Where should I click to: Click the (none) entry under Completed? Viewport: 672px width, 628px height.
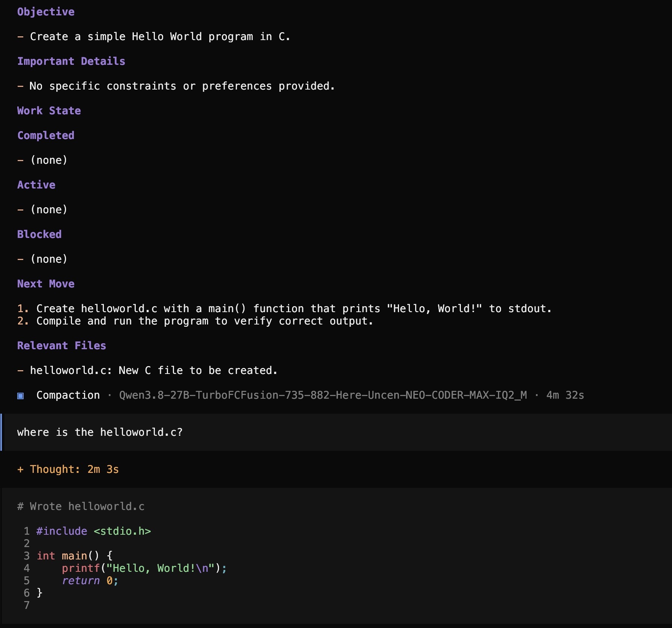point(49,160)
